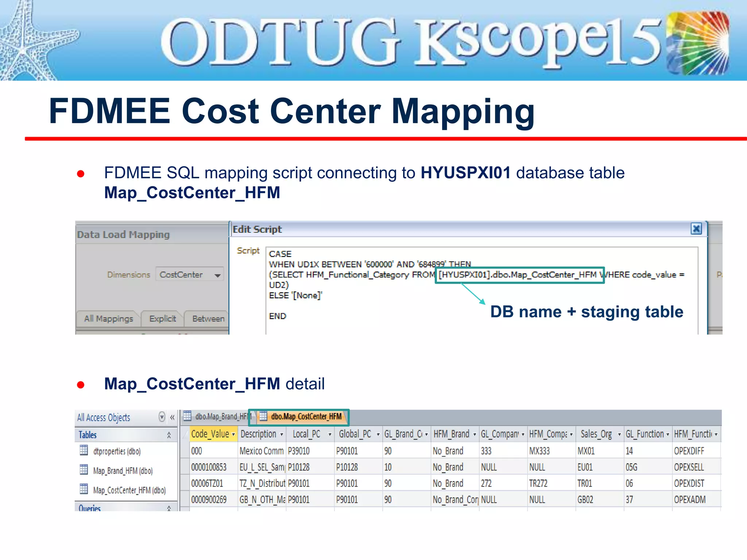The image size is (747, 560).
Task: Click the P39010 Local_PC cell
Action: coord(310,451)
